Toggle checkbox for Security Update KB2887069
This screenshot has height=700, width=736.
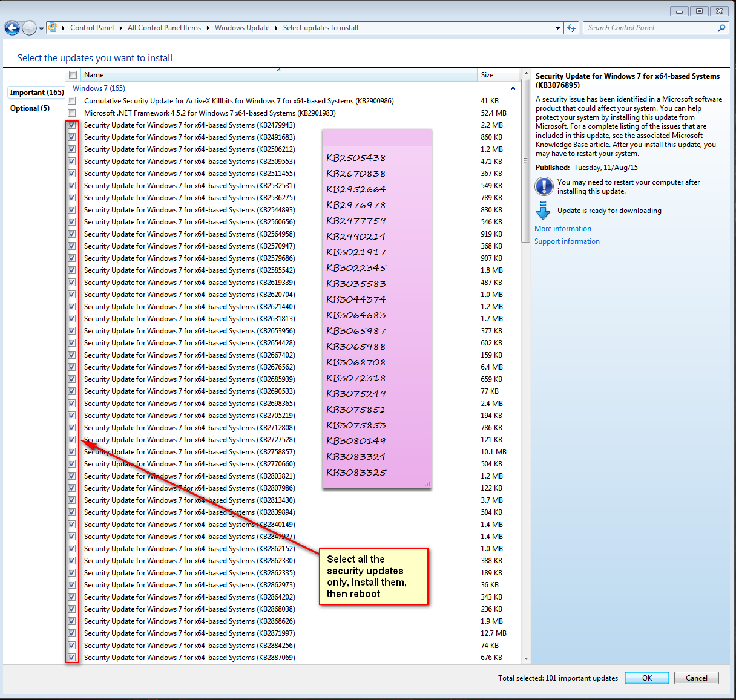click(72, 658)
